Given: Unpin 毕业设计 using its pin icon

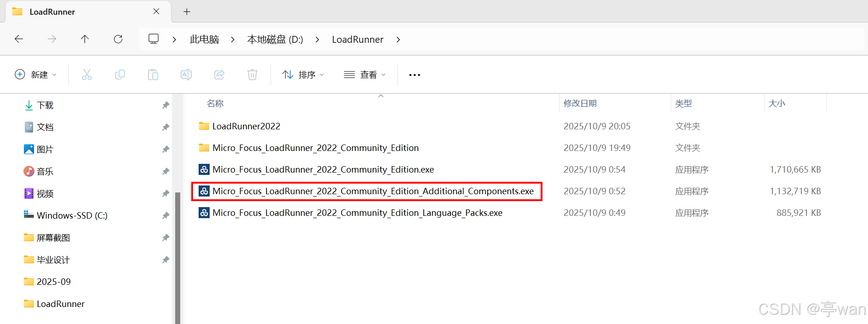Looking at the screenshot, I should (x=166, y=260).
